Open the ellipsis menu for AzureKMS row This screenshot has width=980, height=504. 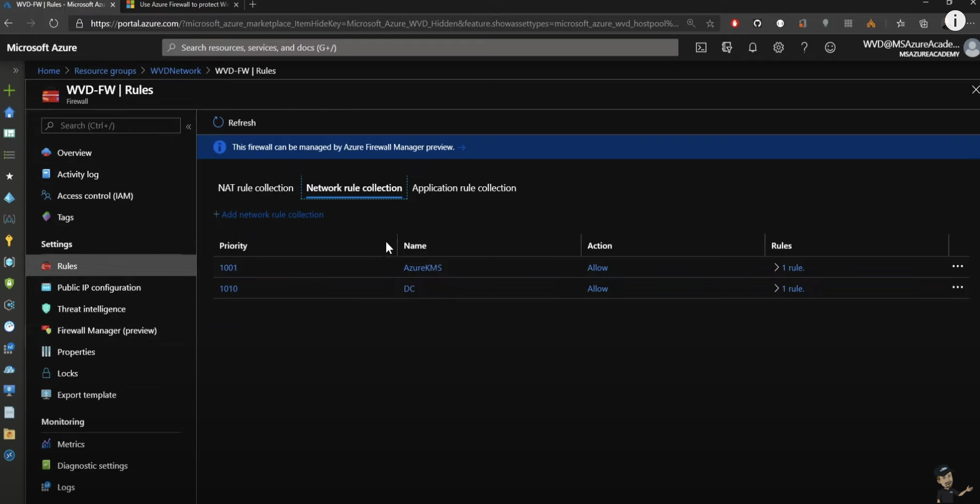957,266
